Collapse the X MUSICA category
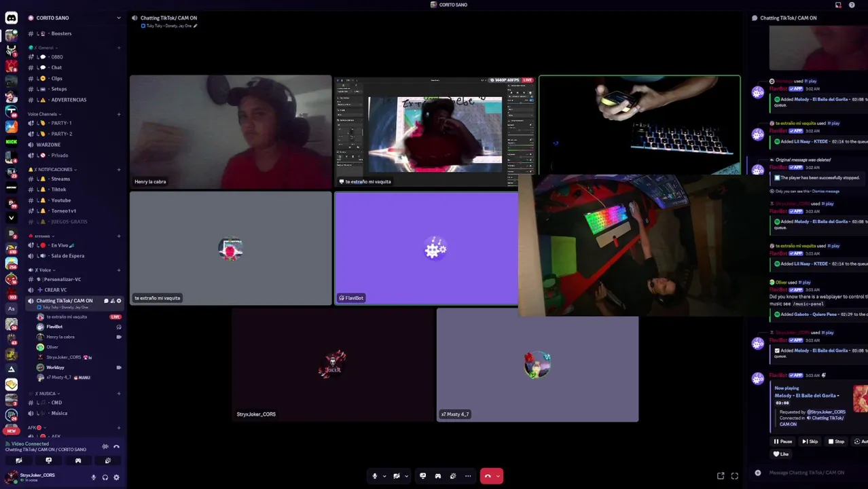 (46, 393)
